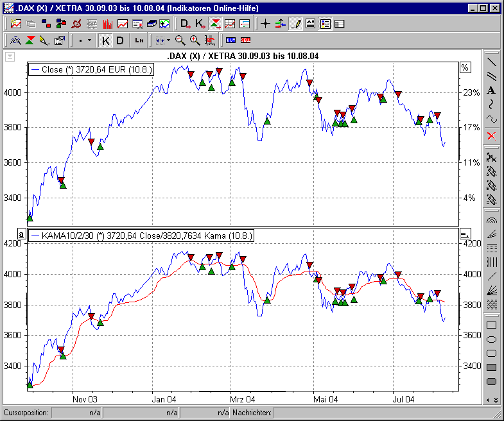Open the horizontal scroll range dropdown arrow
The image size is (504, 421).
pyautogui.click(x=169, y=40)
